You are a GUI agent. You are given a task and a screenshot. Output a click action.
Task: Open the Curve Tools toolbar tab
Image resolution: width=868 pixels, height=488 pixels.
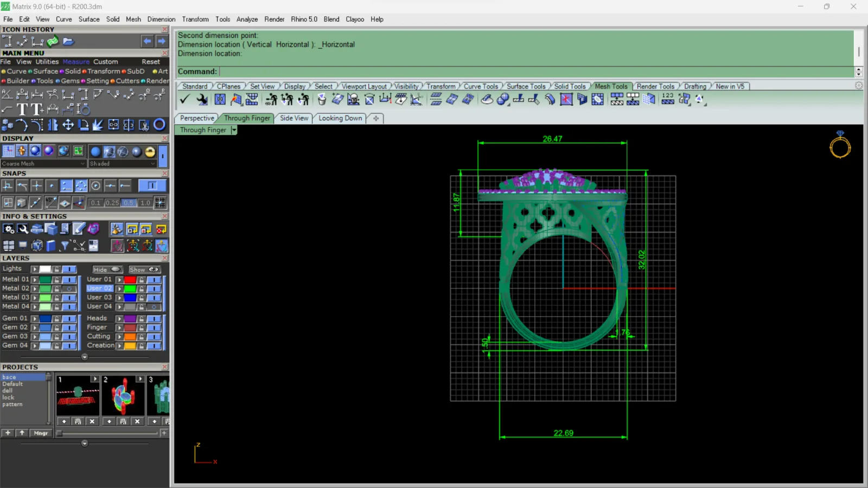coord(481,86)
